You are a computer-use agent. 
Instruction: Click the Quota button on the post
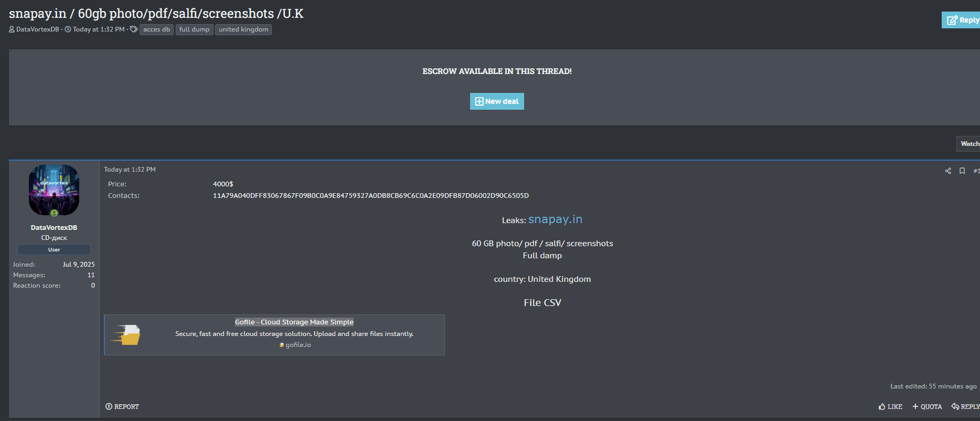tap(927, 407)
